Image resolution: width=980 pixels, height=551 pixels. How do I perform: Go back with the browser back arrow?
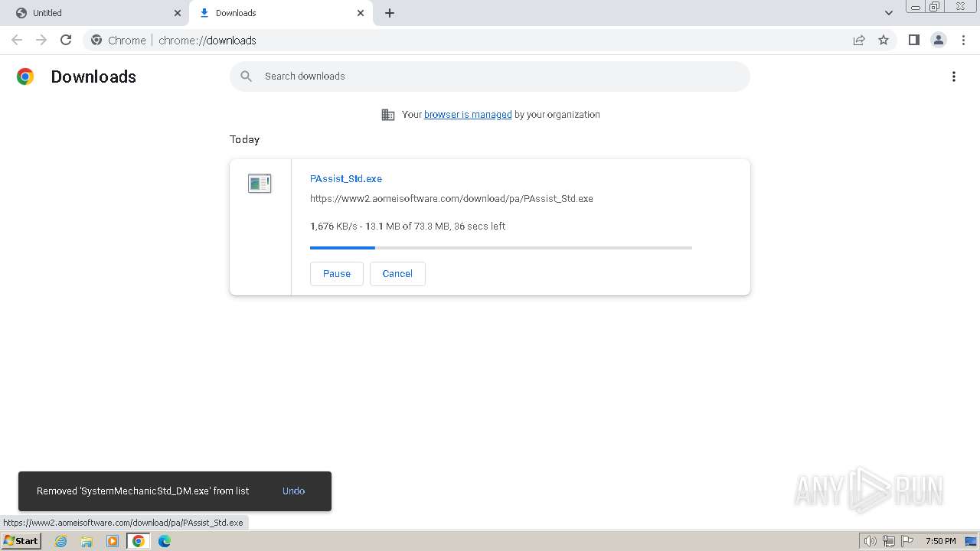(x=17, y=40)
